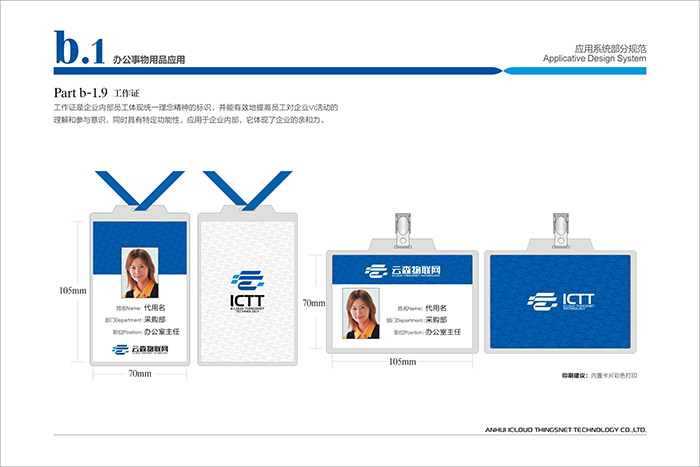
Task: Click the "70mm" width label under the vertical badge
Action: (140, 374)
